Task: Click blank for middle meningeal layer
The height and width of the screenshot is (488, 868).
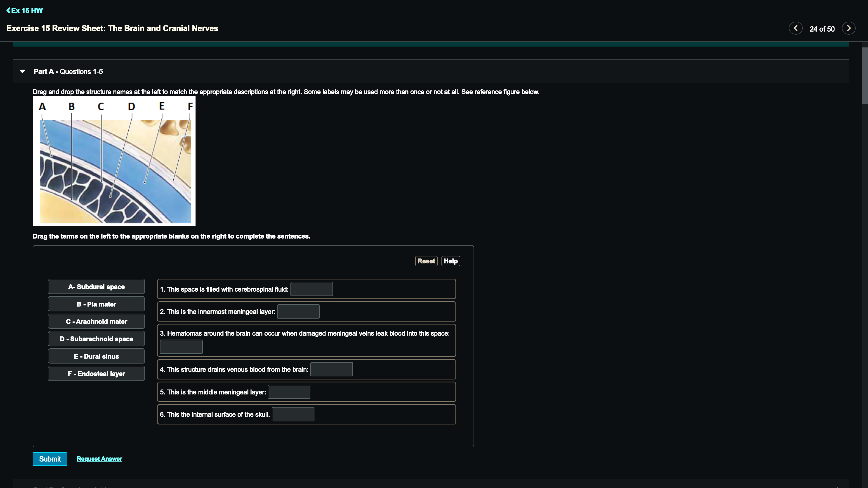Action: (x=289, y=392)
